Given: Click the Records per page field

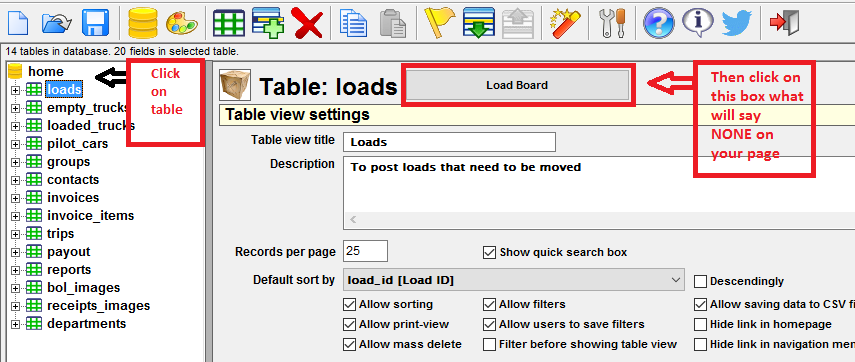Looking at the screenshot, I should click(x=365, y=251).
